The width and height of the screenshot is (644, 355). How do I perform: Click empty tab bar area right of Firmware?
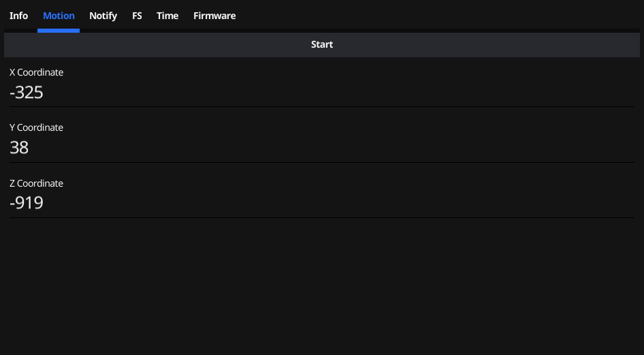coord(440,16)
